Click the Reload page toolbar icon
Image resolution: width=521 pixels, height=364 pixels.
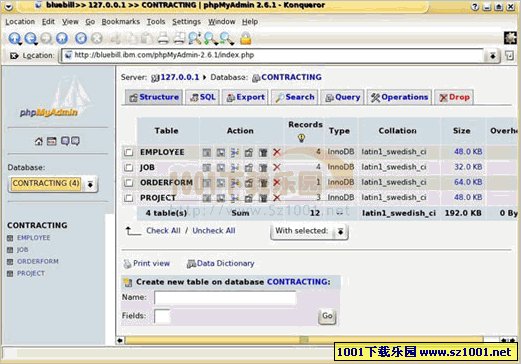(81, 38)
